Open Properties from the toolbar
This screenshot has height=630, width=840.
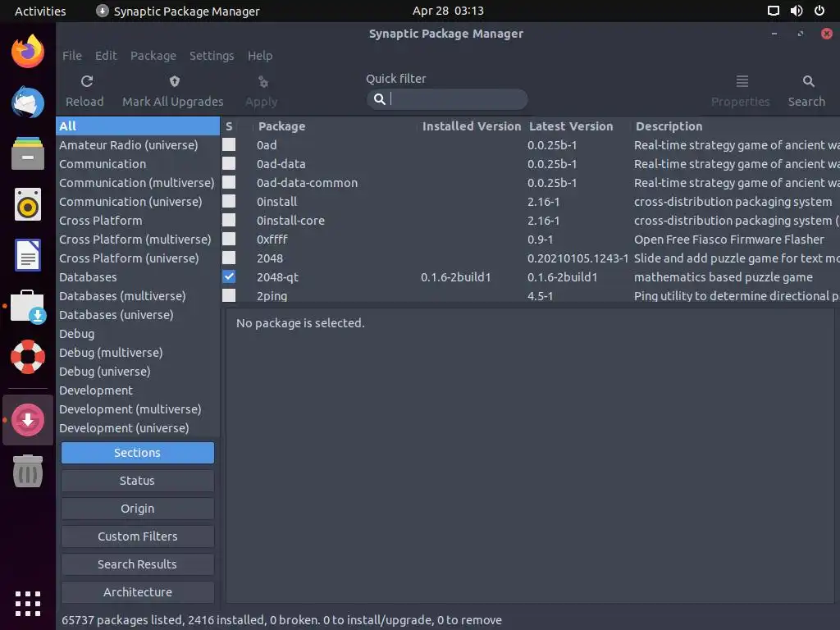coord(742,91)
